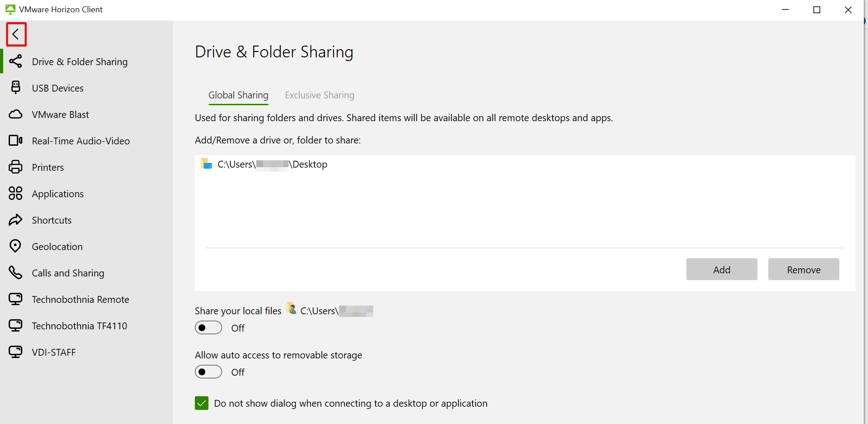This screenshot has height=424, width=868.
Task: Click the C:\Users\ local files path
Action: coord(337,311)
